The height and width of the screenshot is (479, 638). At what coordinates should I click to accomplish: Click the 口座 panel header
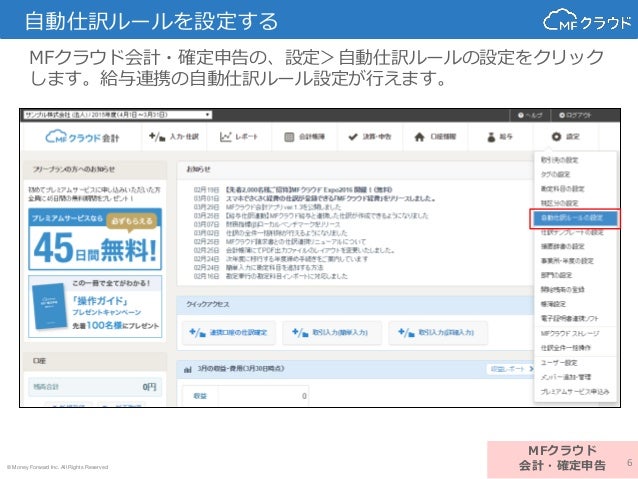tap(95, 361)
